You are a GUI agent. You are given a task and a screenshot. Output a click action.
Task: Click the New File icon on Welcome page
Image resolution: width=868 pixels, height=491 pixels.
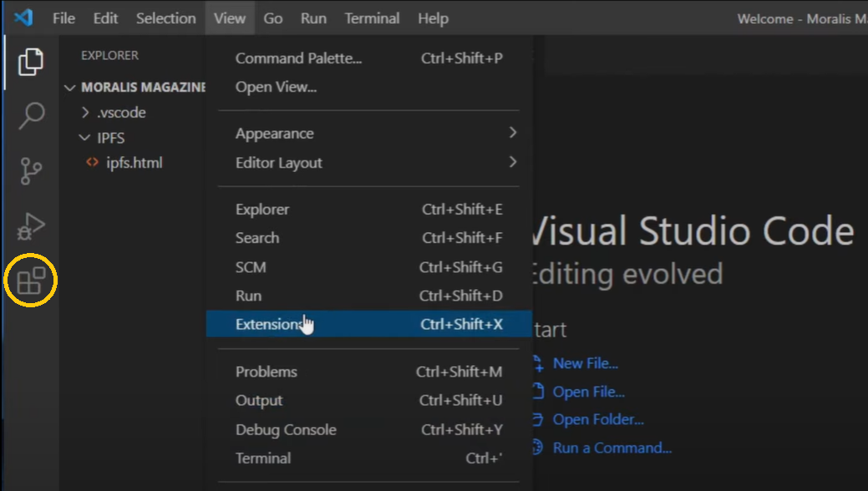(537, 364)
